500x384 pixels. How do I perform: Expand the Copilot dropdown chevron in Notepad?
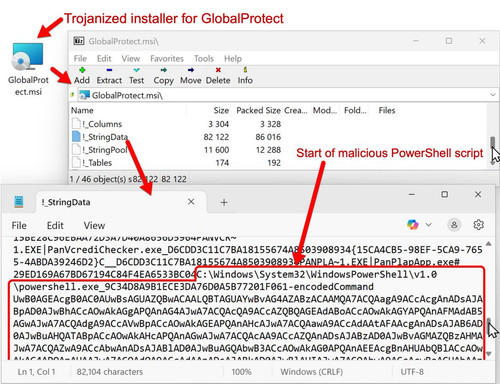(428, 225)
